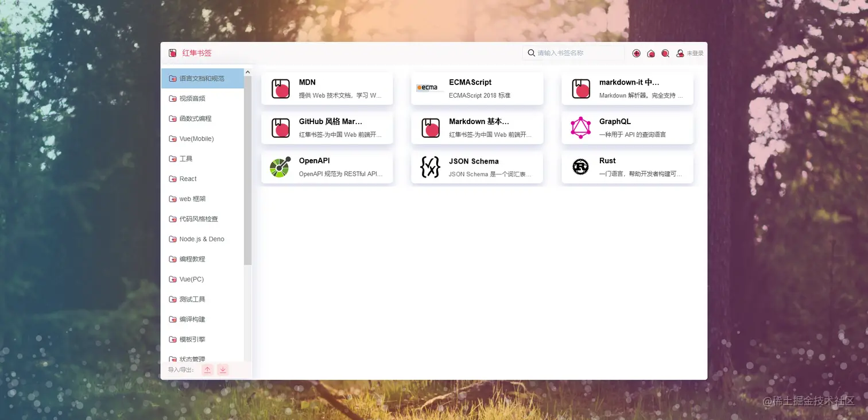The image size is (868, 420).
Task: Select 语言文档和规范 category
Action: coord(203,78)
